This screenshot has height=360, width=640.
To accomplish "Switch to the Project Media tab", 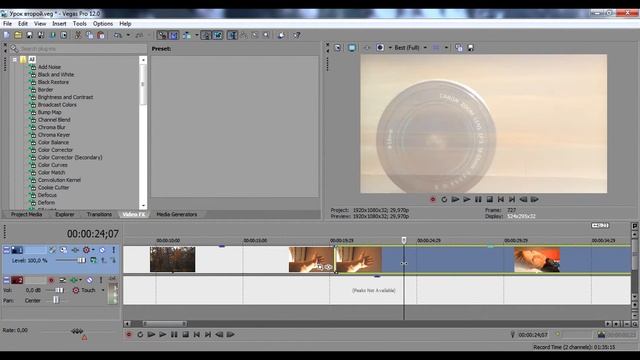I will 27,214.
